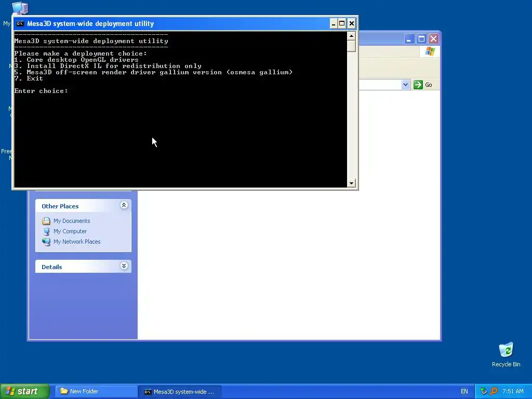Viewport: 532px width, 399px height.
Task: Switch to New Folder taskbar button
Action: 96,391
